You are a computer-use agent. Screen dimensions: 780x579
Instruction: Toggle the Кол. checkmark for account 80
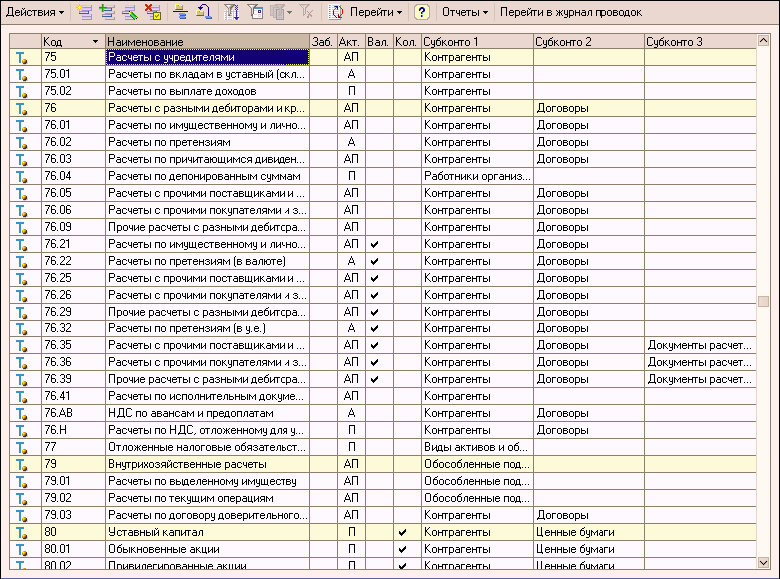[402, 532]
